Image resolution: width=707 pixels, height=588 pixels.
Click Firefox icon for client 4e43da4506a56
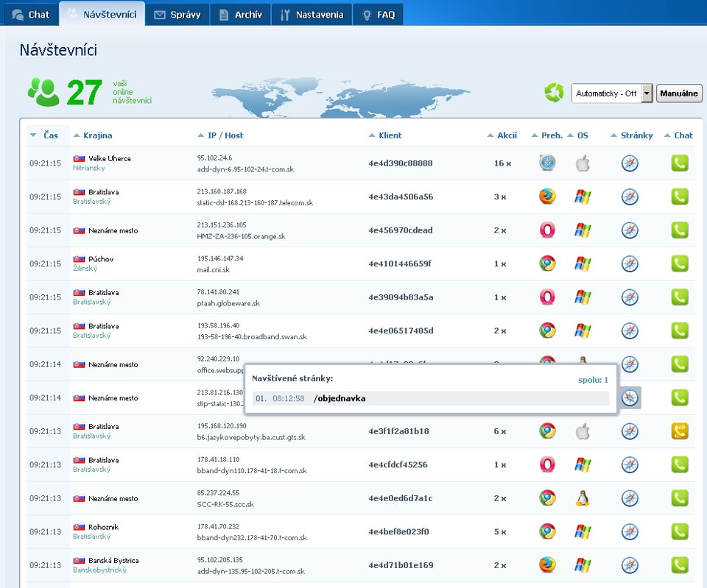pos(546,196)
